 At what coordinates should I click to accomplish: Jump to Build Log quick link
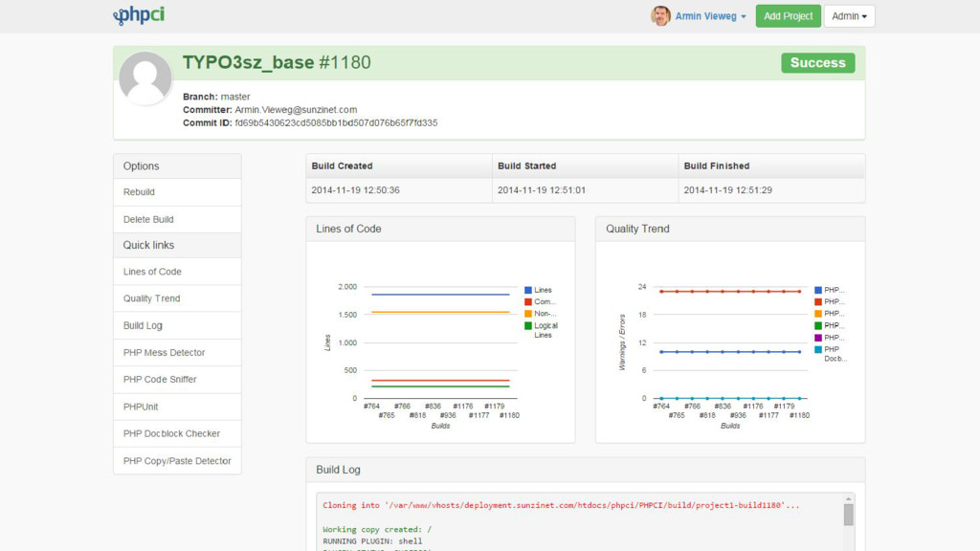click(x=177, y=325)
